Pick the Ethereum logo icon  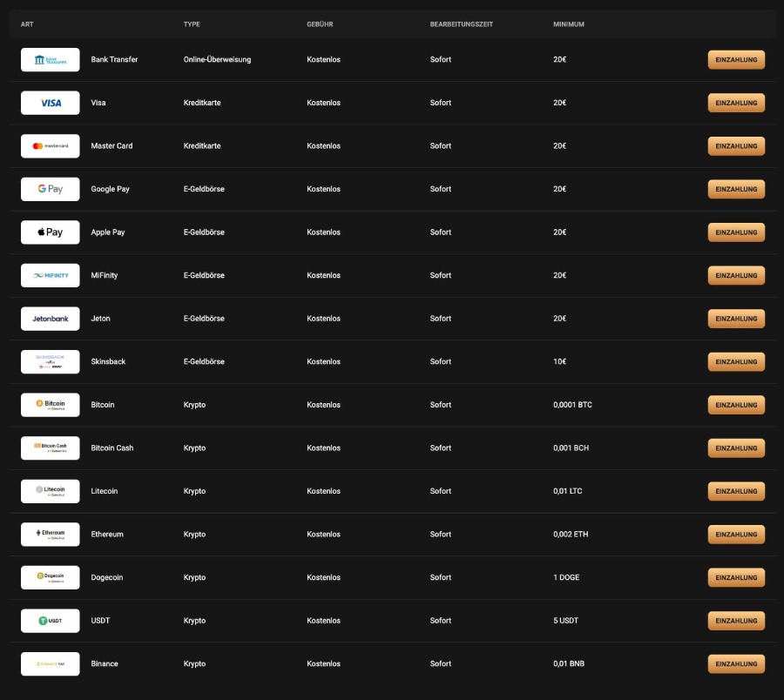pos(50,535)
